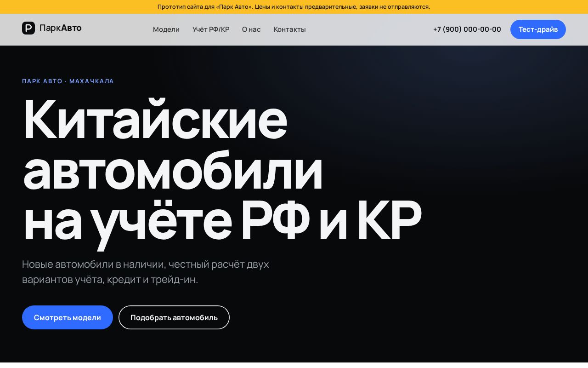Screen dimensions: 588x368
Task: Click the ПаркАвто brand name text
Action: click(x=61, y=28)
